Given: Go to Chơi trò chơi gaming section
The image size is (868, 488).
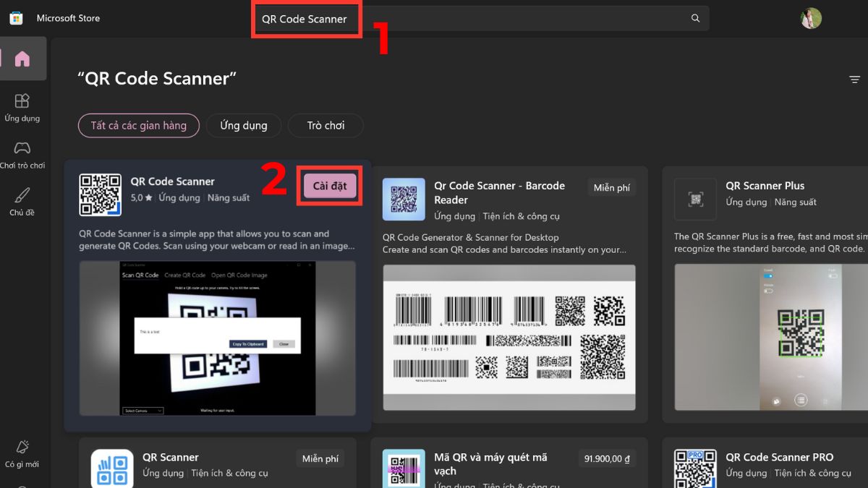Looking at the screenshot, I should (22, 155).
